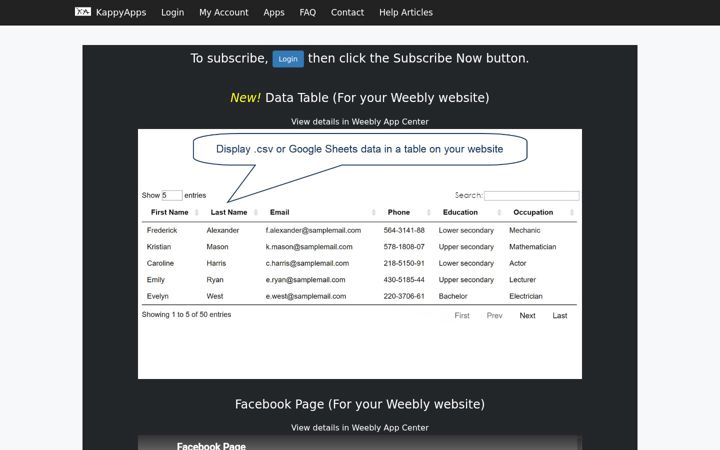
Task: Click the 'Facebook Page (For your Weebly website)' heading
Action: (360, 404)
